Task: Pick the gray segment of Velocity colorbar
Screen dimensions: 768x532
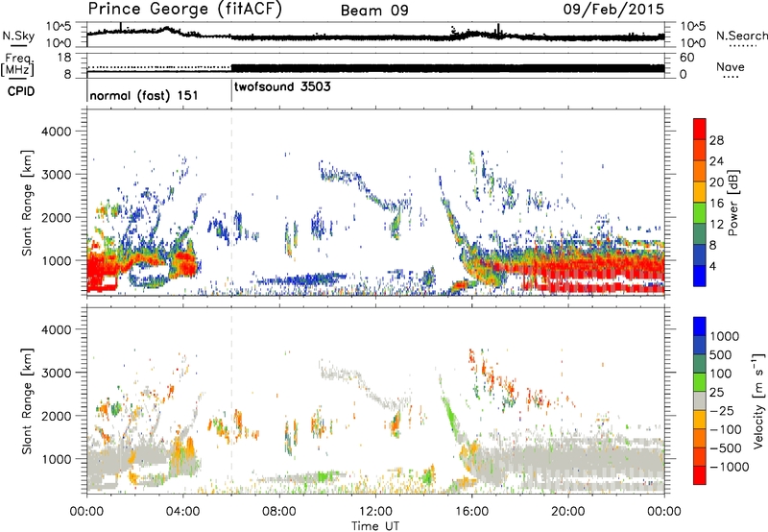Action: click(700, 401)
